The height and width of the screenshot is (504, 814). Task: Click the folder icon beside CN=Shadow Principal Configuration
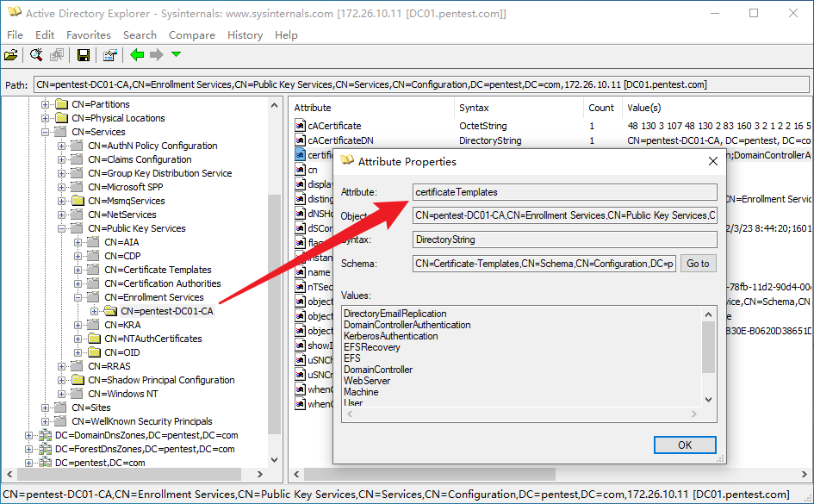[x=78, y=380]
